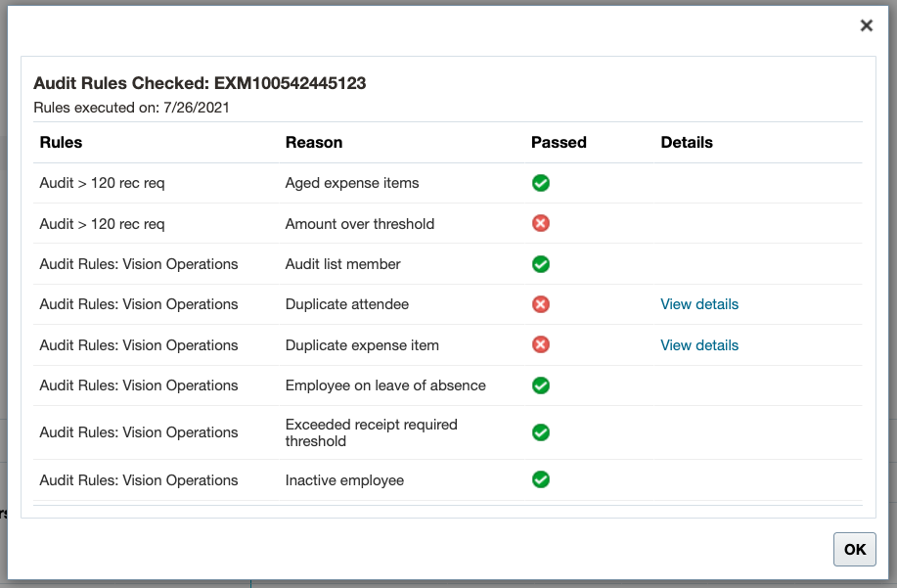This screenshot has width=897, height=588.
Task: Click passed checkmark for Inactive employee
Action: [540, 479]
